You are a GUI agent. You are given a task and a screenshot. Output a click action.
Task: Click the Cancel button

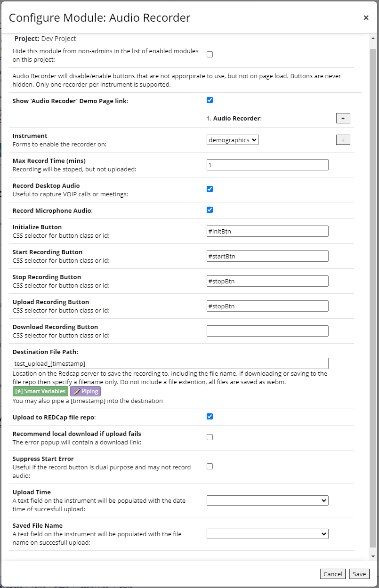[333, 574]
